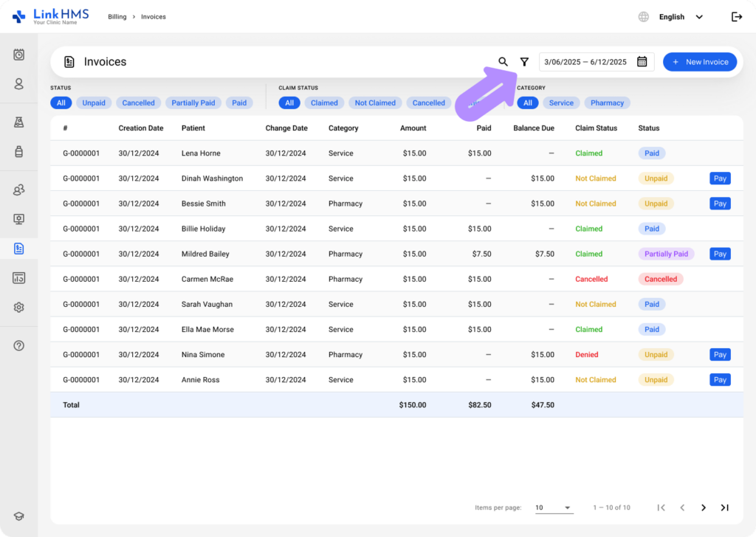Pay Nina Simone's invoice

[x=720, y=355]
